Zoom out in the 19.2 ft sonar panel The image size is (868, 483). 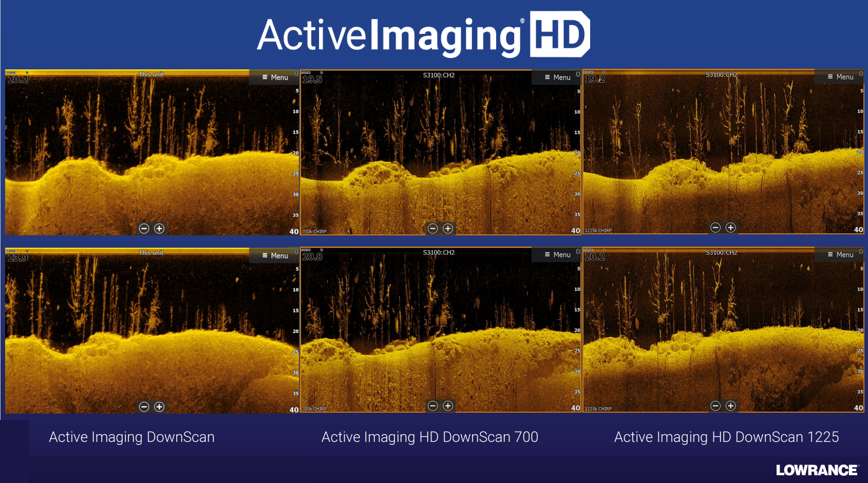(x=715, y=228)
